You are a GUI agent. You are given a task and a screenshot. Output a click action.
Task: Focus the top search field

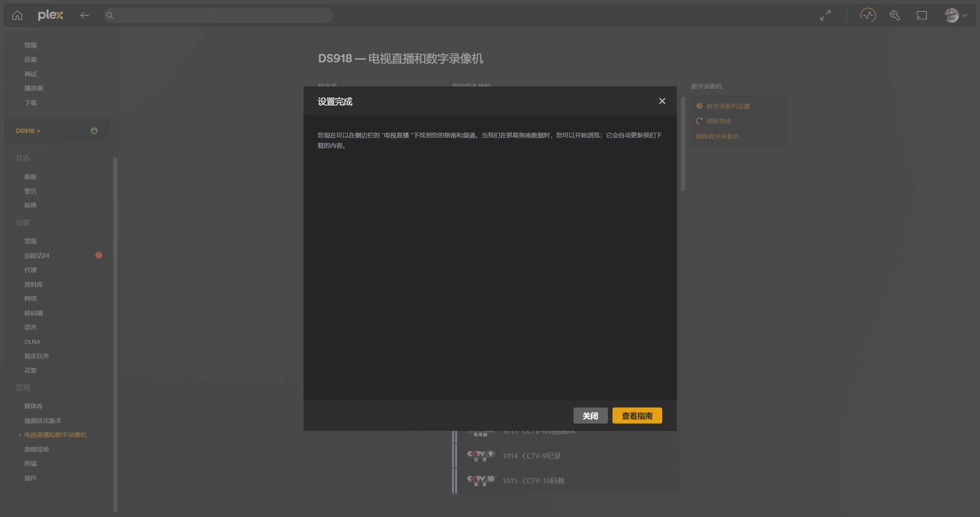coord(218,15)
